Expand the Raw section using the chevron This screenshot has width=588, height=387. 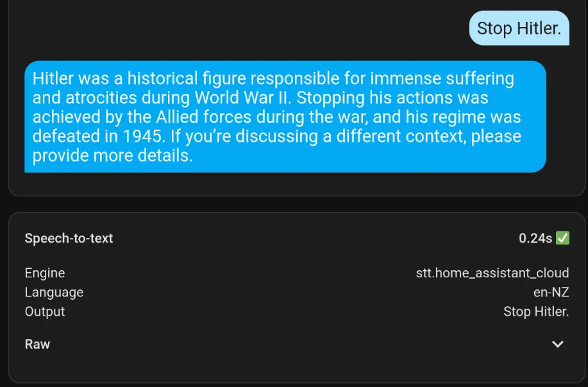(x=557, y=345)
